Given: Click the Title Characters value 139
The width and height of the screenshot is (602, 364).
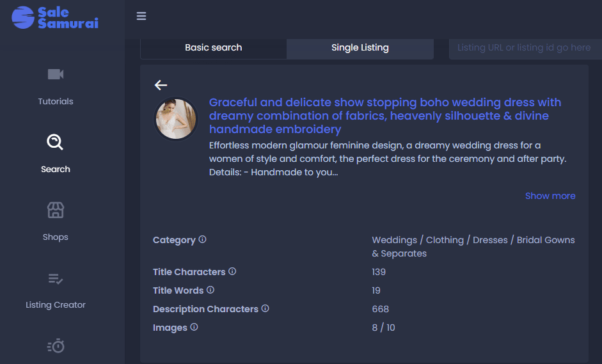Looking at the screenshot, I should [x=379, y=272].
